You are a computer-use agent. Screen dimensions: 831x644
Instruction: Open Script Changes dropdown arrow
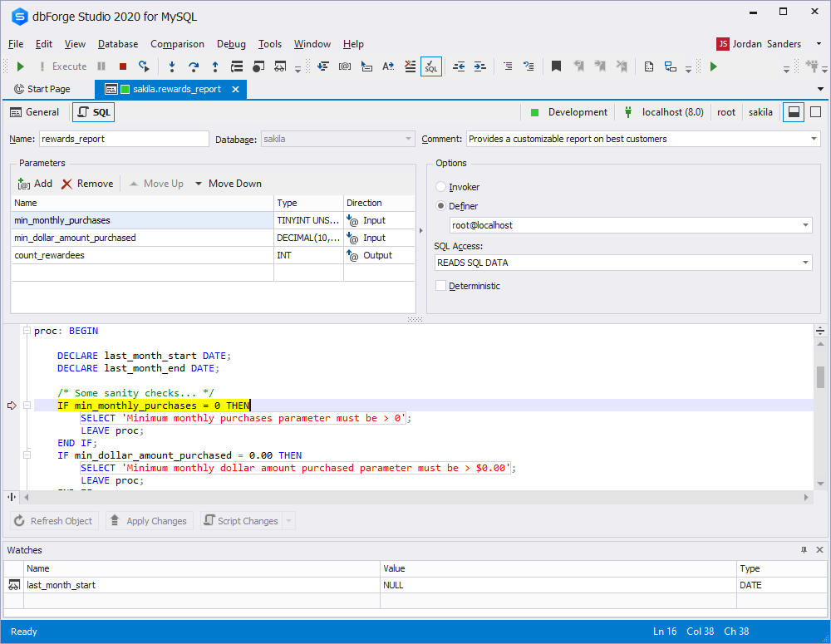pos(289,521)
